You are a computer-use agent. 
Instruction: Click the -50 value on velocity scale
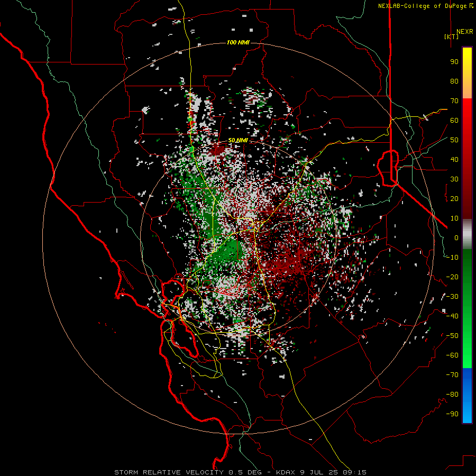tap(452, 336)
